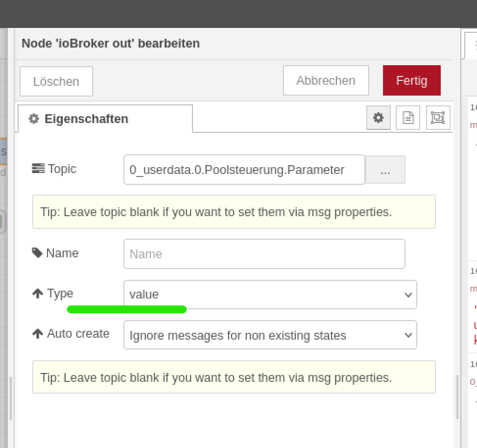Click the partially visible sidebar tab at right
Image resolution: width=477 pixels, height=448 pixels.
coord(471,45)
